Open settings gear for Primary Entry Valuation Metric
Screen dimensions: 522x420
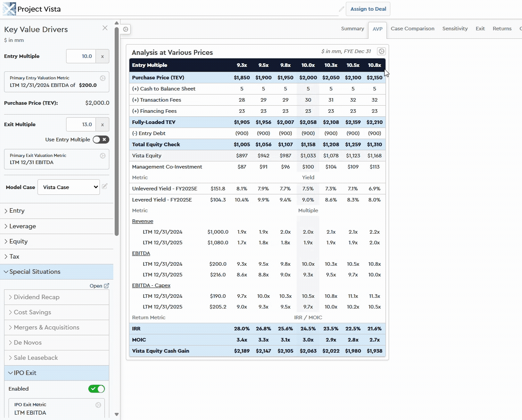click(103, 78)
